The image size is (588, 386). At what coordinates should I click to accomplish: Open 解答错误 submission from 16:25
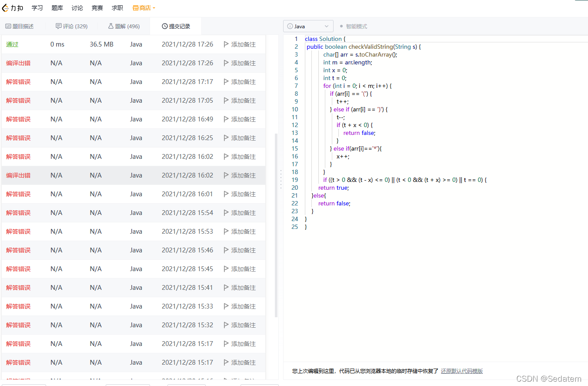(18, 138)
